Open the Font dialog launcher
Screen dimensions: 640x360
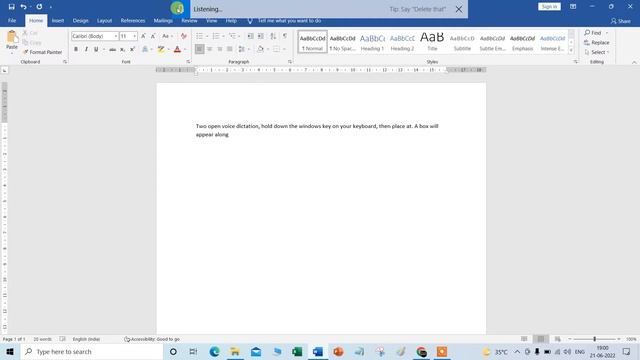tap(188, 62)
